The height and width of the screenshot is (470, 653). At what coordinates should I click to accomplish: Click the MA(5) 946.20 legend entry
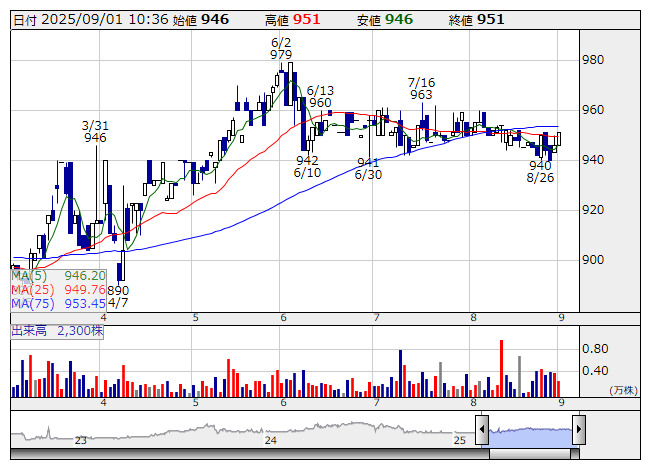tap(58, 276)
